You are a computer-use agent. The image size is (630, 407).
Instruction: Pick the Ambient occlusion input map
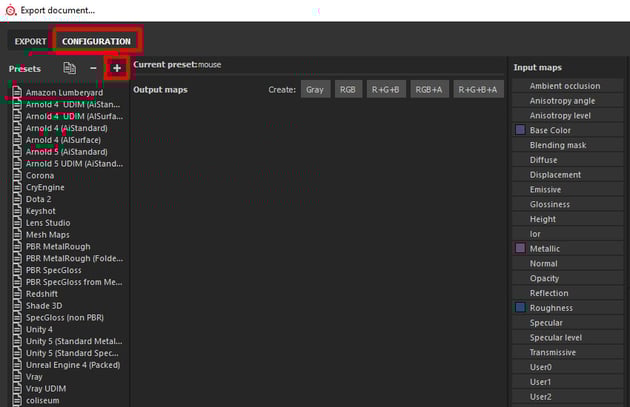568,86
